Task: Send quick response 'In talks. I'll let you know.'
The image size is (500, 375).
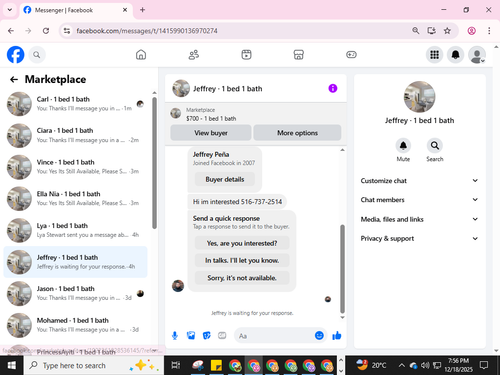Action: pos(242,260)
